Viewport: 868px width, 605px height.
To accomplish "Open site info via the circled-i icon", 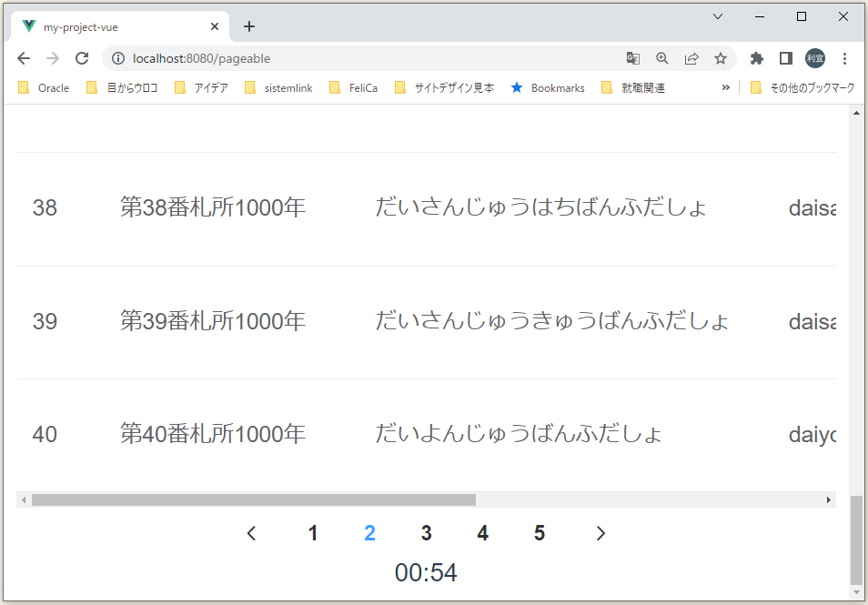I will (x=119, y=56).
